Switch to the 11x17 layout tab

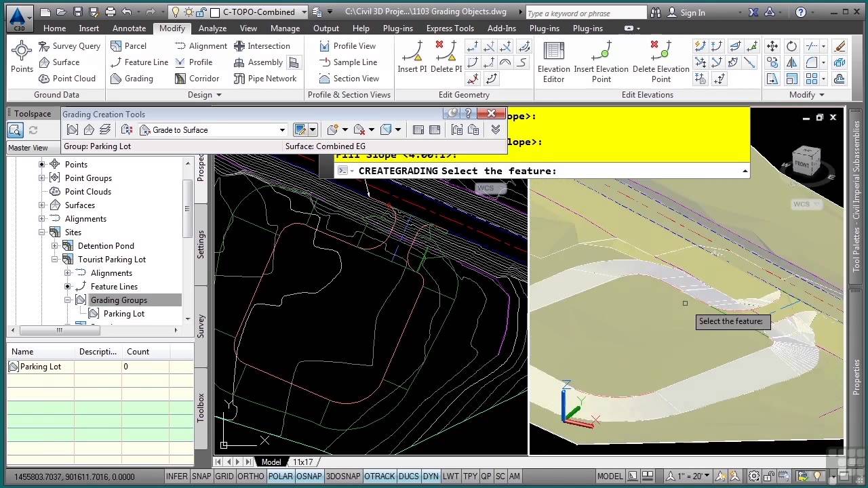303,462
